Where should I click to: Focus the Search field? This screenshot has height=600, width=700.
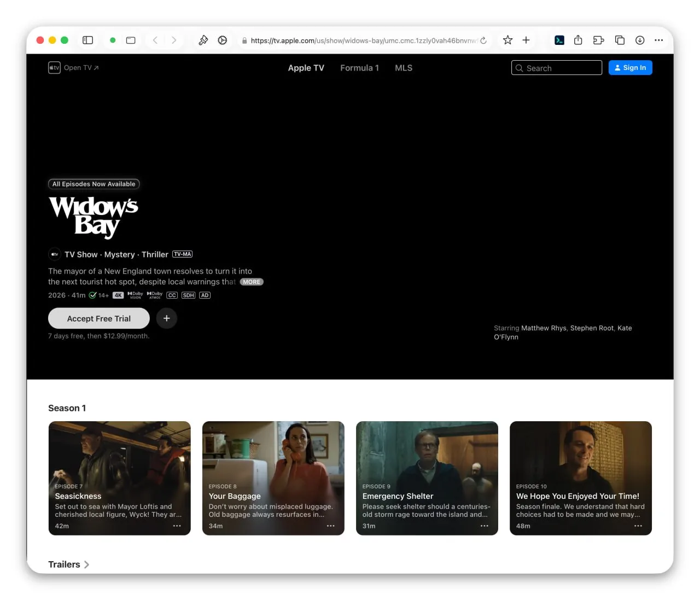(557, 68)
